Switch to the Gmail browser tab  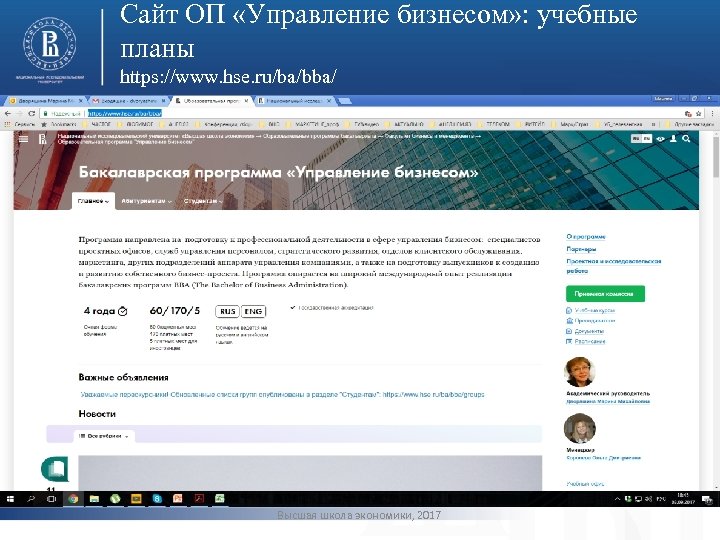[x=129, y=101]
